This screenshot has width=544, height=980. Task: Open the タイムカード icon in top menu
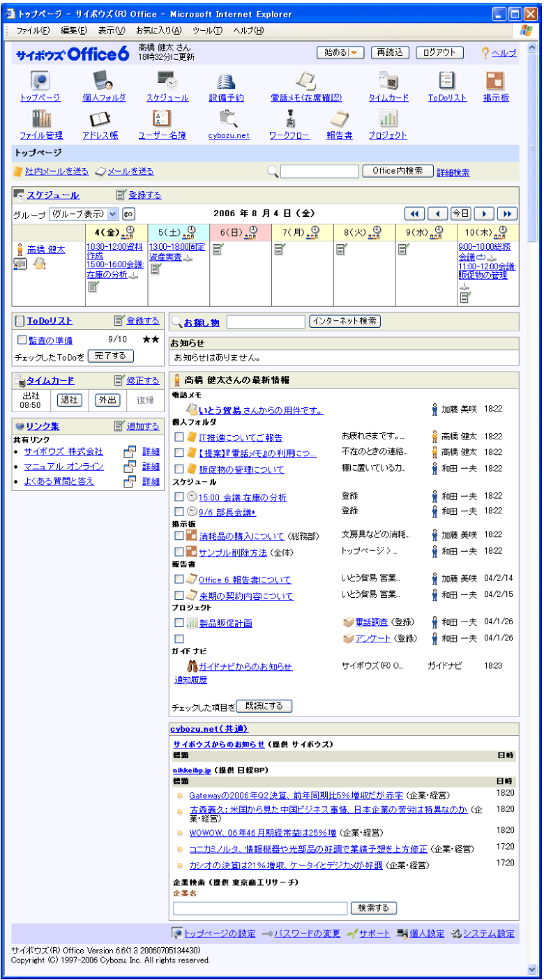point(388,80)
